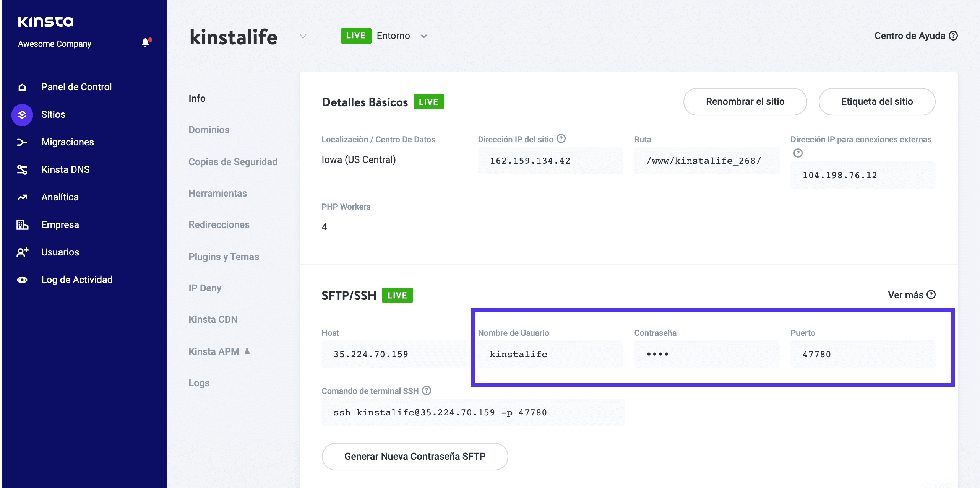Click the Analítica chart icon
980x488 pixels.
[x=22, y=197]
